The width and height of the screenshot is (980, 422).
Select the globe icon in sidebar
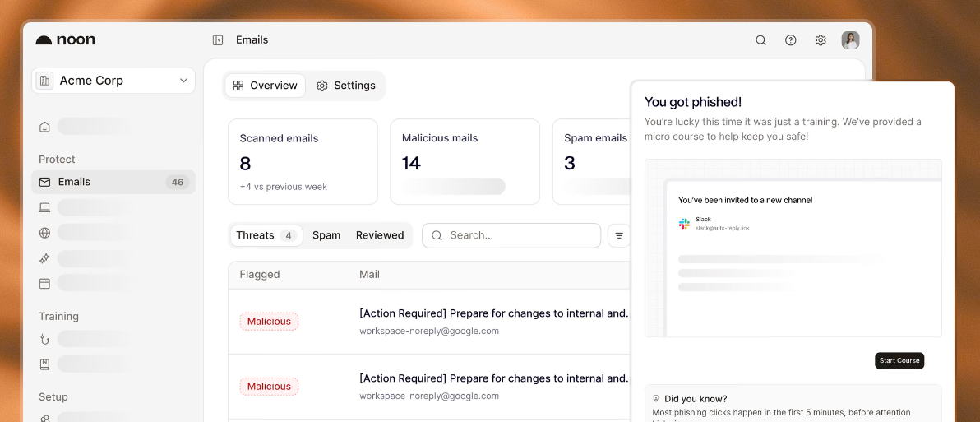(x=44, y=233)
